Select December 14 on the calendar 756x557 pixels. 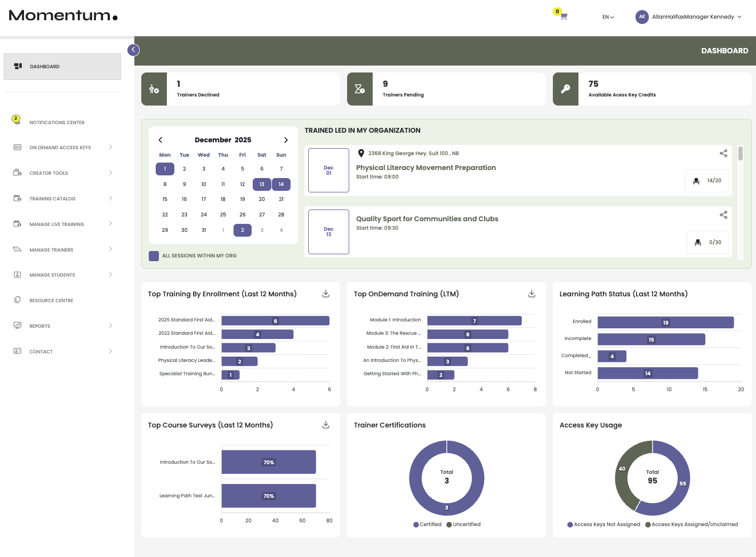pos(281,184)
